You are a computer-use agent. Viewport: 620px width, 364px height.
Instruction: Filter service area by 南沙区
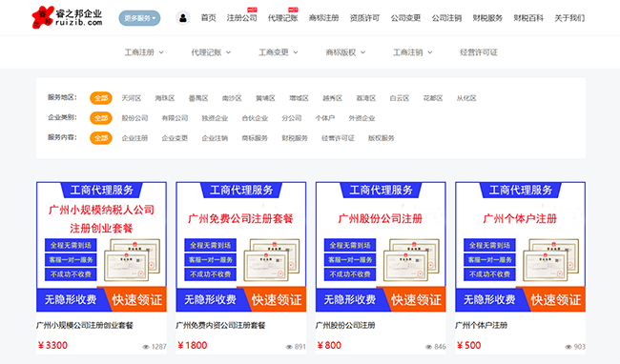232,98
